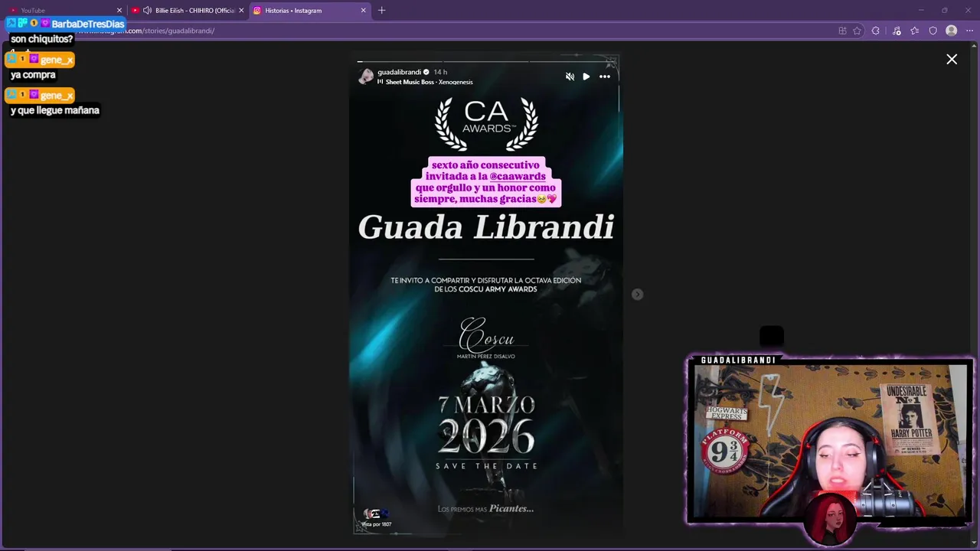Open the browser settings and more menu
Viewport: 980px width, 551px height.
(x=969, y=31)
